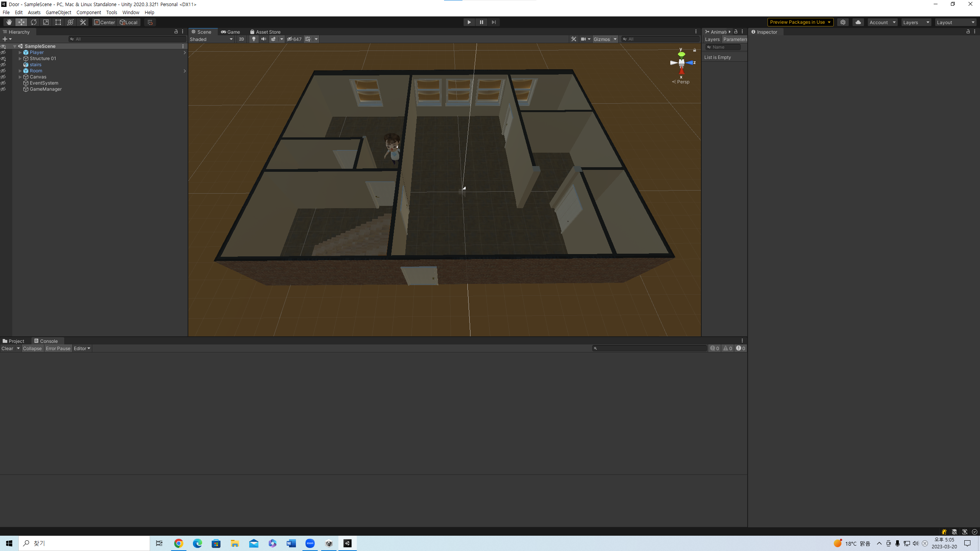Toggle Gizmos in scene view

[602, 39]
